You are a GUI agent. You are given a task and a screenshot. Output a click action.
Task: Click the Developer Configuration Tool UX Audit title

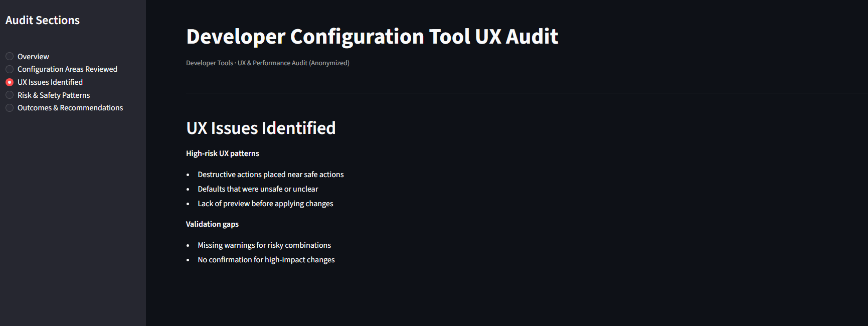[372, 37]
